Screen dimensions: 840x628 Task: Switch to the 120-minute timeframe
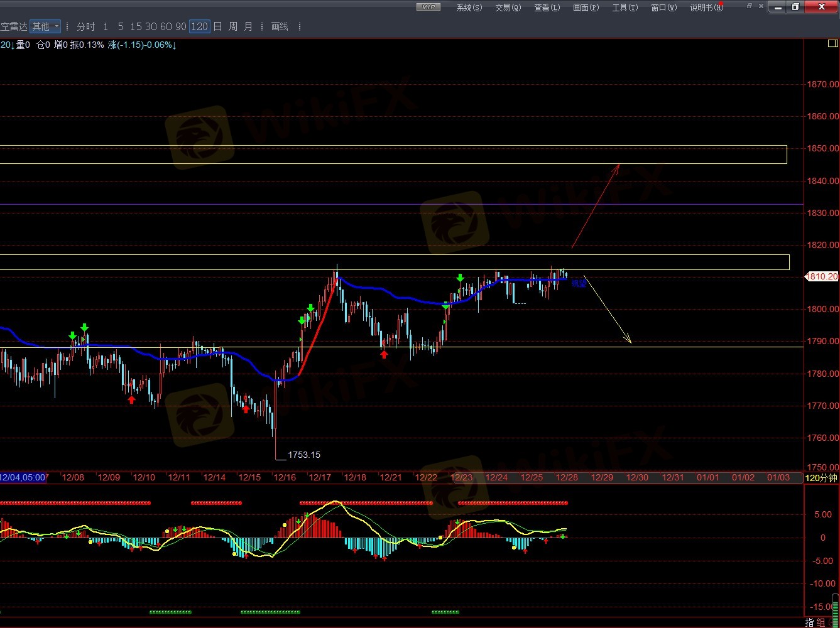coord(199,26)
